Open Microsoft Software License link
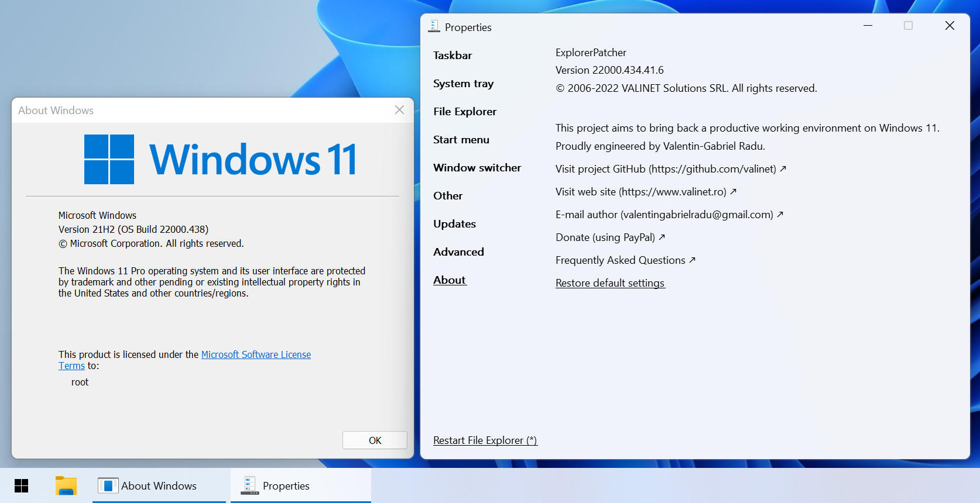 [256, 354]
